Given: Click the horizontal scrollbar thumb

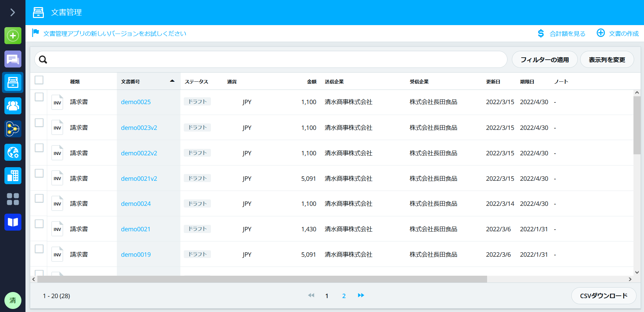Looking at the screenshot, I should [262, 279].
